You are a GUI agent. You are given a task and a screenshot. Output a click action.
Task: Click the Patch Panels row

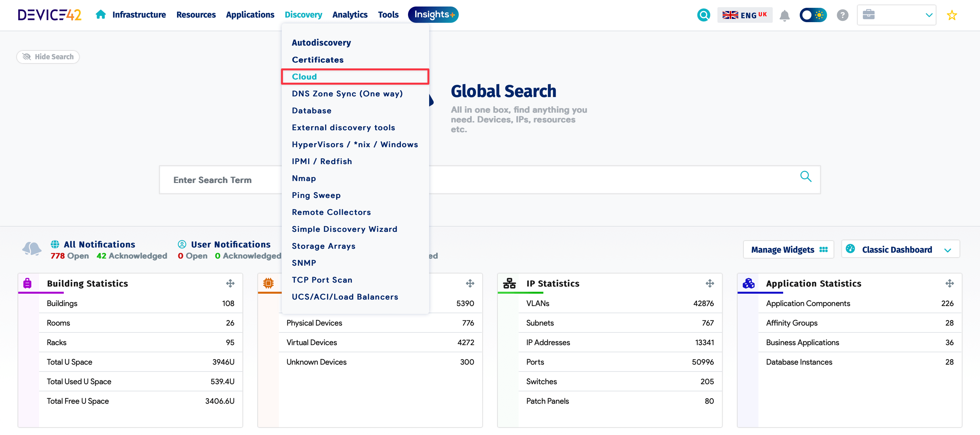(x=620, y=401)
